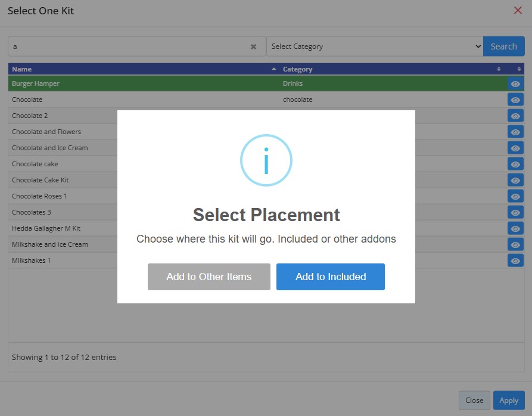Open the Select Category dropdown
This screenshot has height=416, width=532.
click(x=375, y=46)
